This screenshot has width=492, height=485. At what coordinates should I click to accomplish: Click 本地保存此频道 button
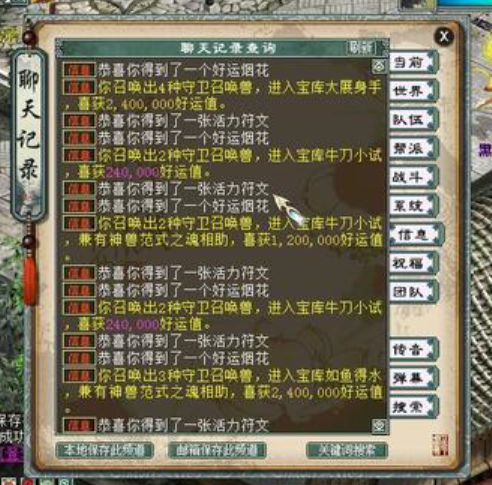point(105,450)
